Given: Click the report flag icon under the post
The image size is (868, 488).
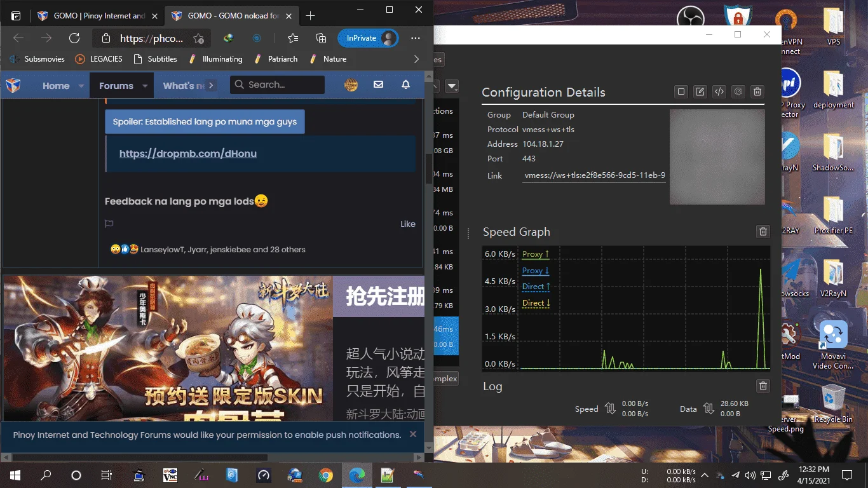Looking at the screenshot, I should click(109, 224).
